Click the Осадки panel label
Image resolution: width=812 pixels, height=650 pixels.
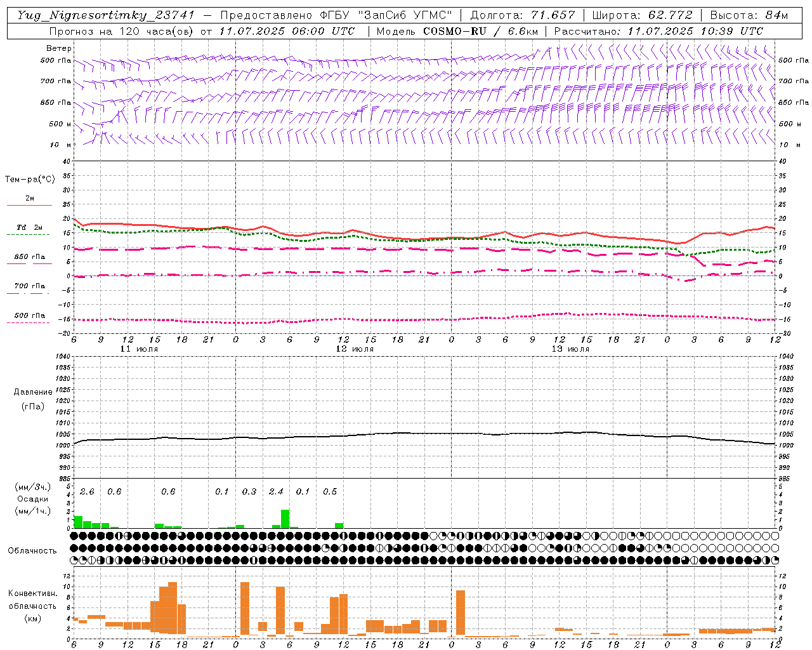pos(33,499)
